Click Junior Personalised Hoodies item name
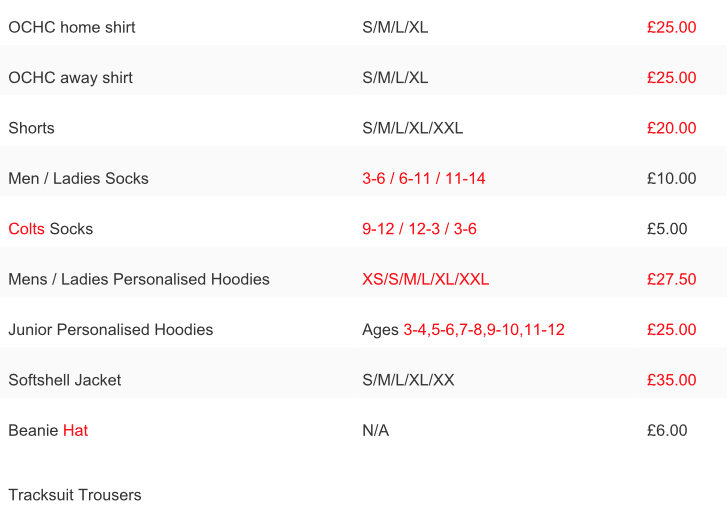The height and width of the screenshot is (518, 728). click(111, 330)
